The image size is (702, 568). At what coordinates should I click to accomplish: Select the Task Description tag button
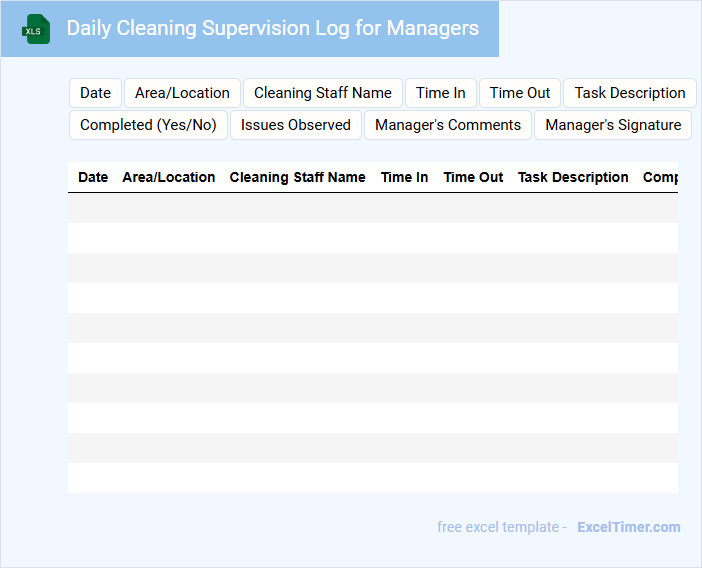pyautogui.click(x=629, y=93)
